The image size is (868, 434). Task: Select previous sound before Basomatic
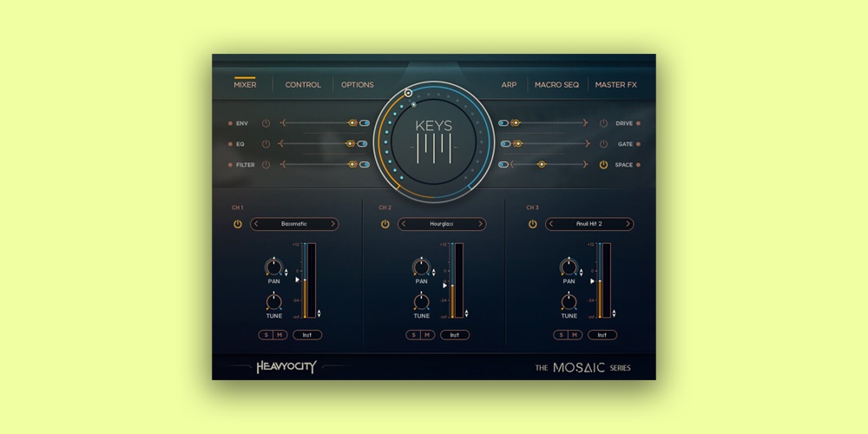pyautogui.click(x=256, y=224)
